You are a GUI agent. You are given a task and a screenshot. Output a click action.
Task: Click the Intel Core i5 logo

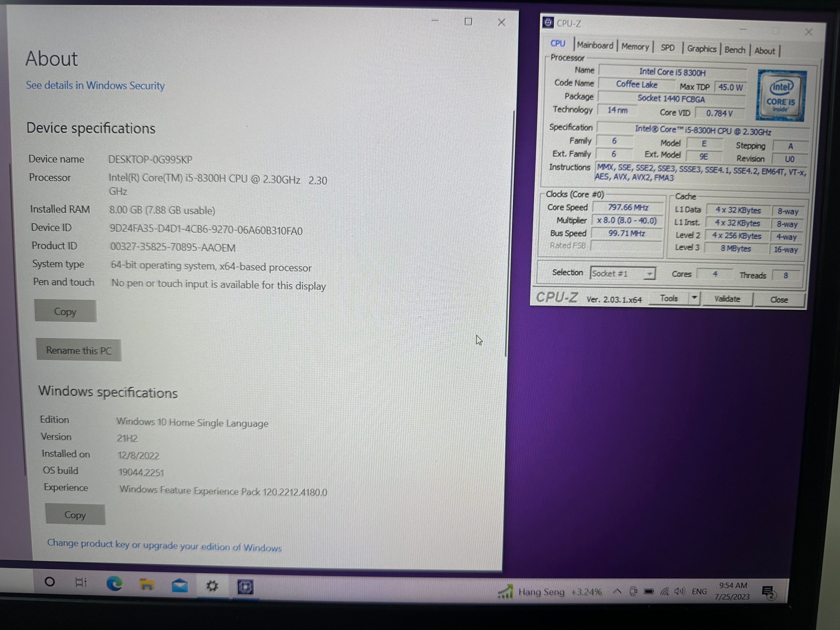tap(781, 96)
